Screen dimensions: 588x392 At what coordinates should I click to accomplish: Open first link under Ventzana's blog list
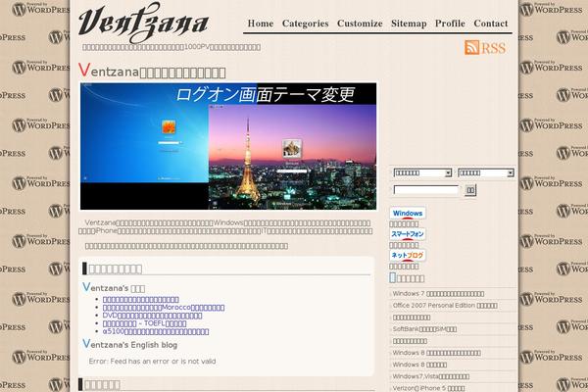click(140, 299)
